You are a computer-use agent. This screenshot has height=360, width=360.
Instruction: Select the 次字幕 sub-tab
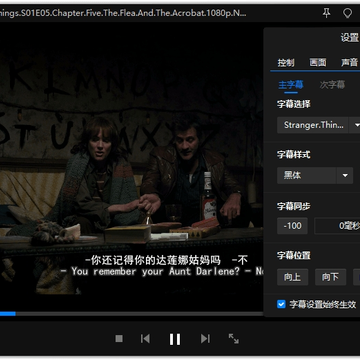(x=332, y=85)
